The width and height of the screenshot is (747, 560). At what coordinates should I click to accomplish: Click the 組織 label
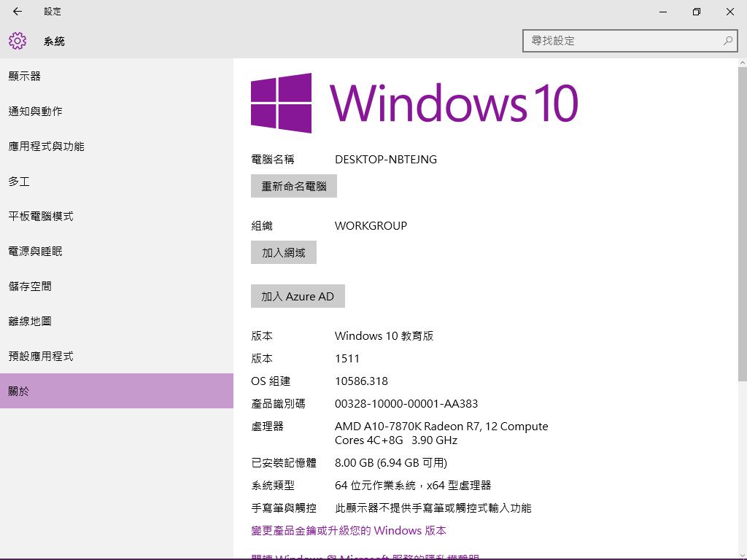[262, 226]
